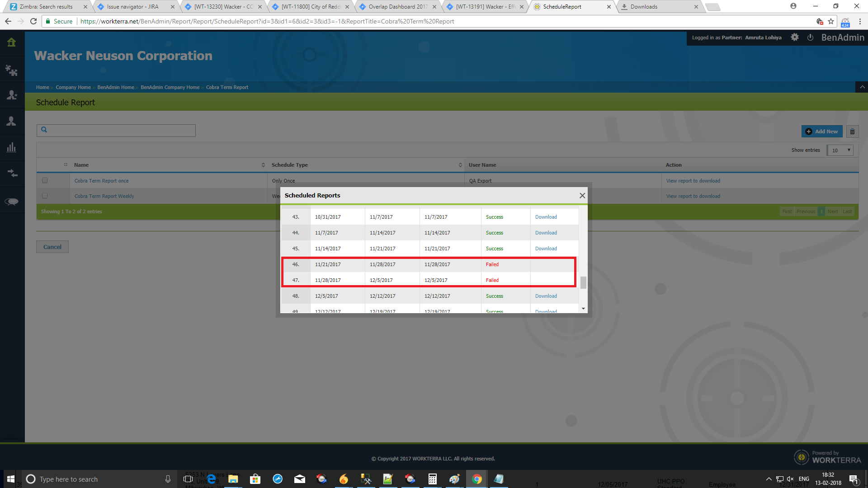Bookmark this page with star icon
This screenshot has height=488, width=868.
tap(831, 21)
